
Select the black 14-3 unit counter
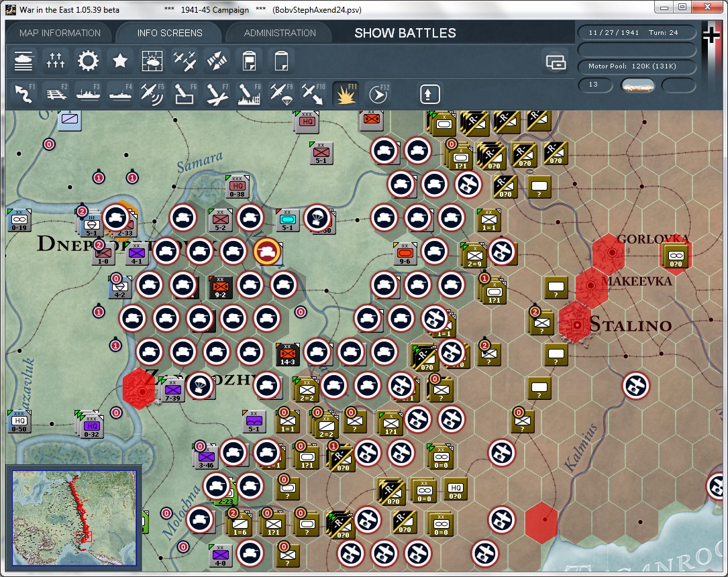pos(287,354)
